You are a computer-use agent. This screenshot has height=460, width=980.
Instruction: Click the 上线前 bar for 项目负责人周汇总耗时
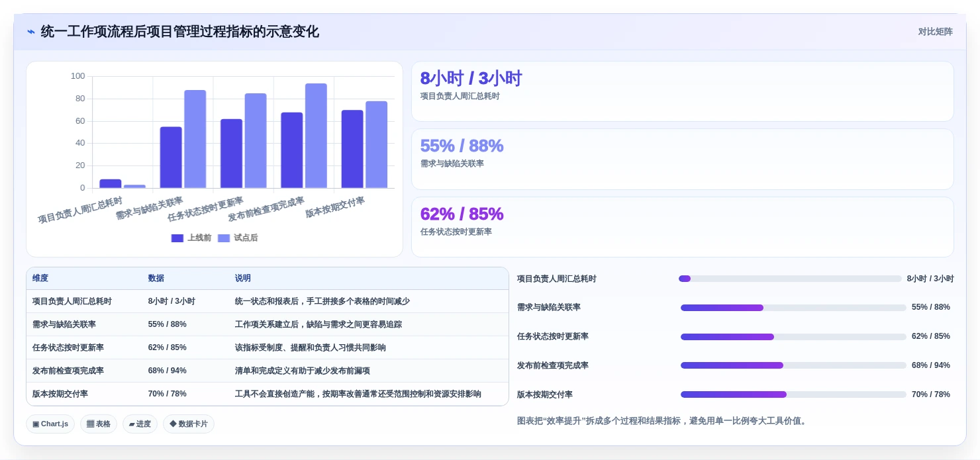coord(111,183)
